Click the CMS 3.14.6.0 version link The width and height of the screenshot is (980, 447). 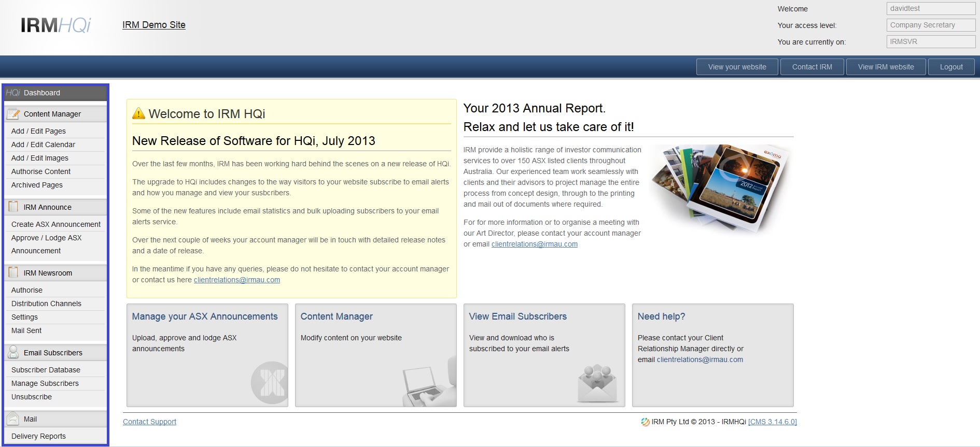point(773,422)
